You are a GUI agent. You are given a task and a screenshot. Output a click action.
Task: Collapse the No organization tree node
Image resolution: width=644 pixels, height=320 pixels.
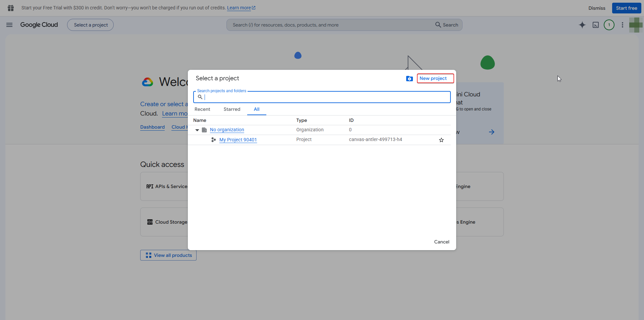point(197,130)
